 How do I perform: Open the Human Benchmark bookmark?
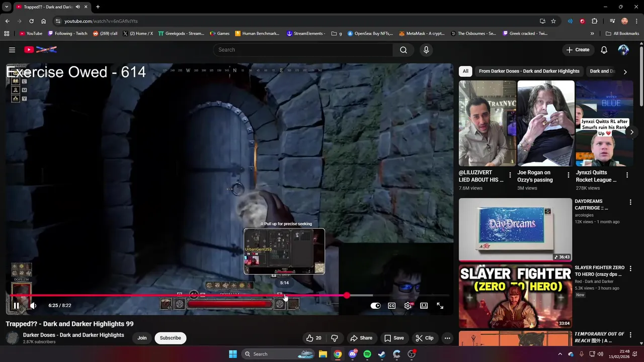pyautogui.click(x=257, y=34)
